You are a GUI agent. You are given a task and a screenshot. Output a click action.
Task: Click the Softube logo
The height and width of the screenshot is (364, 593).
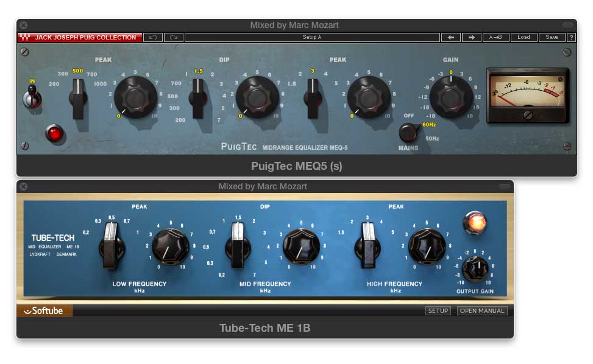(44, 311)
